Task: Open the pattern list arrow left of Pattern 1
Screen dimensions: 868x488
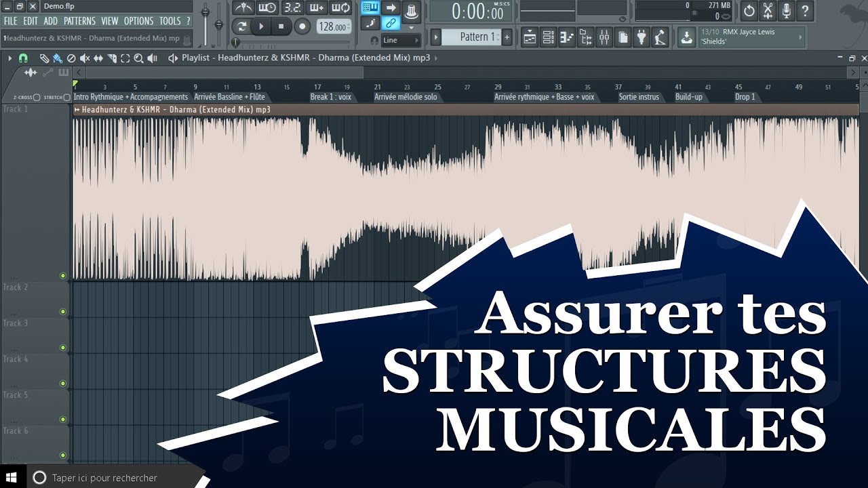Action: pyautogui.click(x=436, y=37)
